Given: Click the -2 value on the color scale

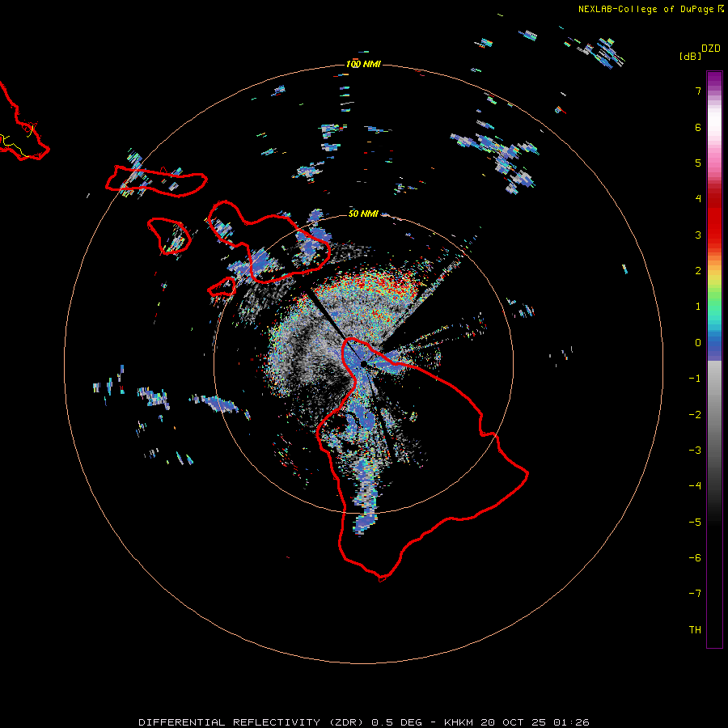Looking at the screenshot, I should (695, 415).
